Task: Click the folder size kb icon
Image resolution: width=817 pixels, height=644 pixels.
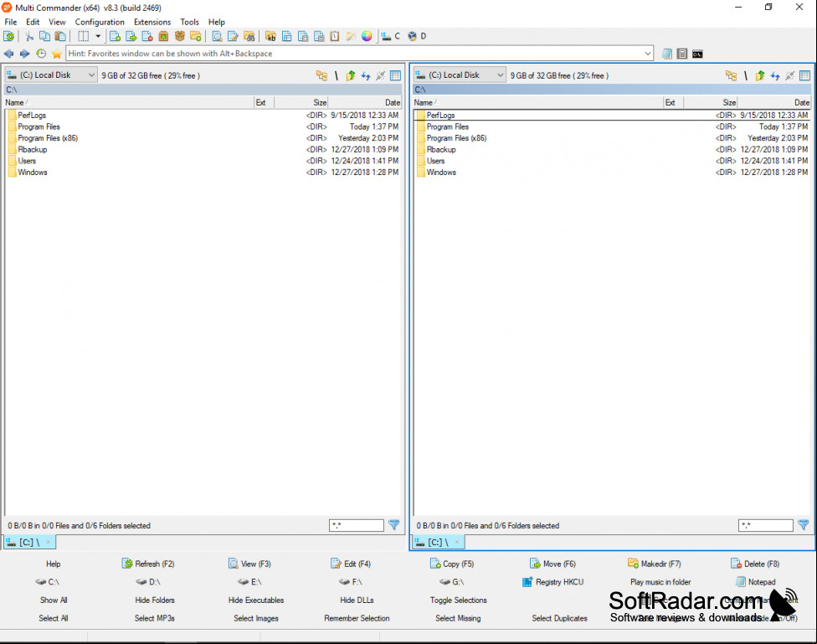Action: pyautogui.click(x=270, y=36)
